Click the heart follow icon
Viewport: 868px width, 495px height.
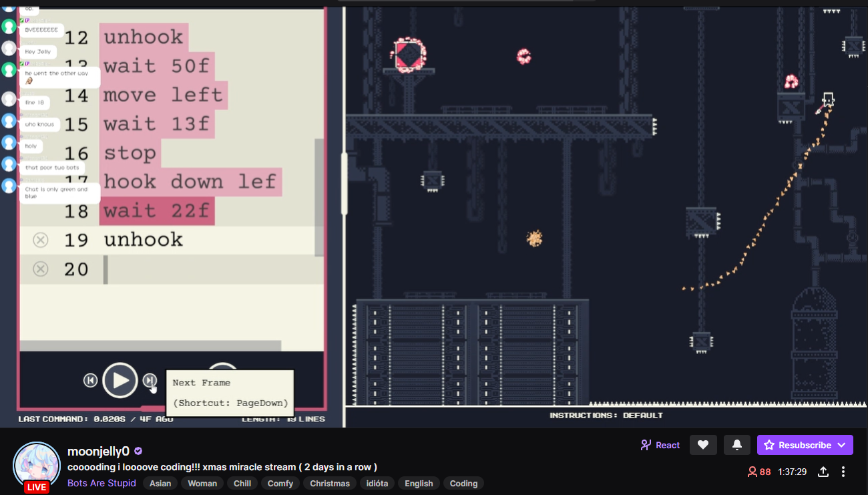coord(703,445)
